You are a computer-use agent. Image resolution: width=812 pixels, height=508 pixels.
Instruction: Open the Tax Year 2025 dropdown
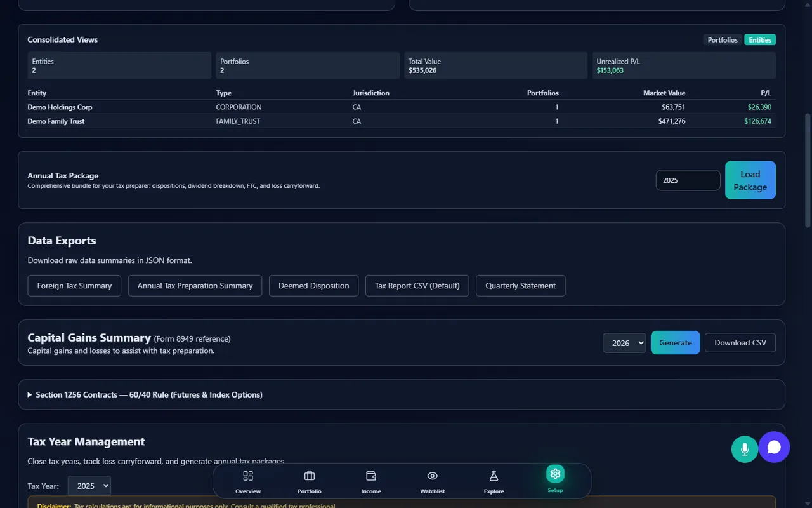click(x=89, y=486)
